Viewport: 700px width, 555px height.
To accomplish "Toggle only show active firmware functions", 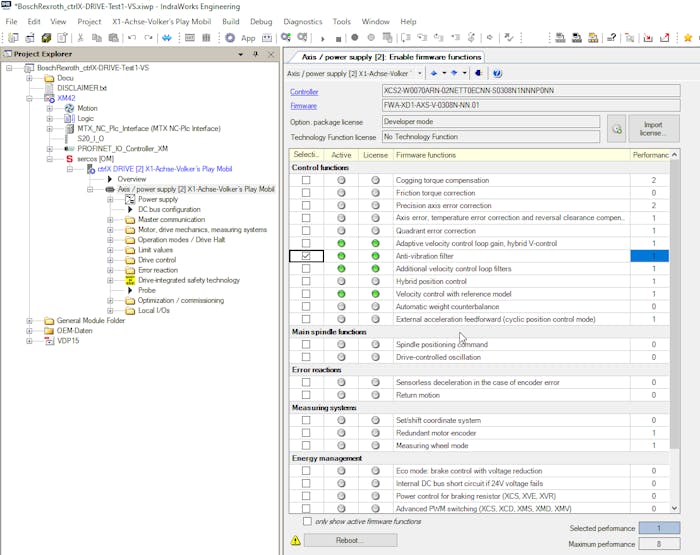I will (x=307, y=521).
